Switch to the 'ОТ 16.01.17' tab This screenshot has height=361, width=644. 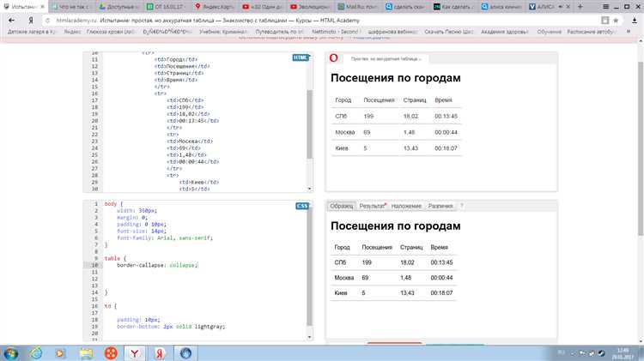click(x=166, y=7)
